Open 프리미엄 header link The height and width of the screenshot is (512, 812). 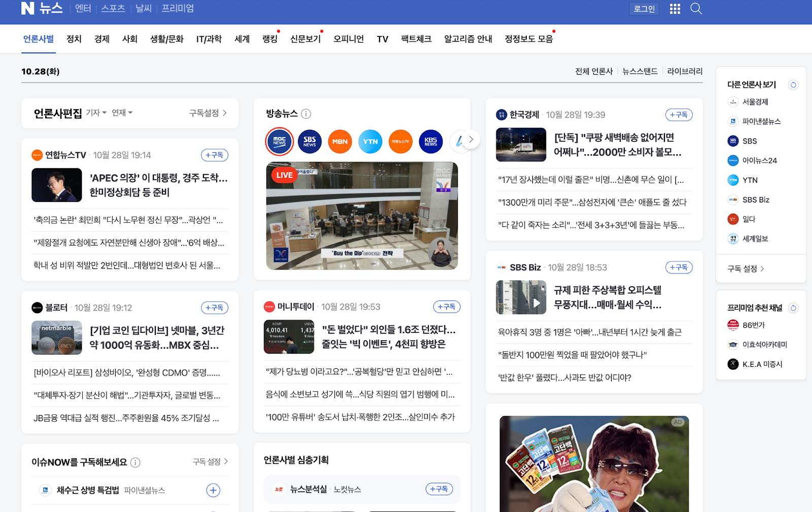[x=178, y=8]
